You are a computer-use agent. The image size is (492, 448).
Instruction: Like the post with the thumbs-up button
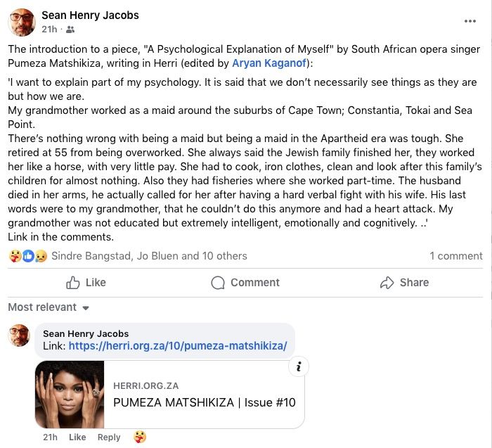pyautogui.click(x=86, y=283)
